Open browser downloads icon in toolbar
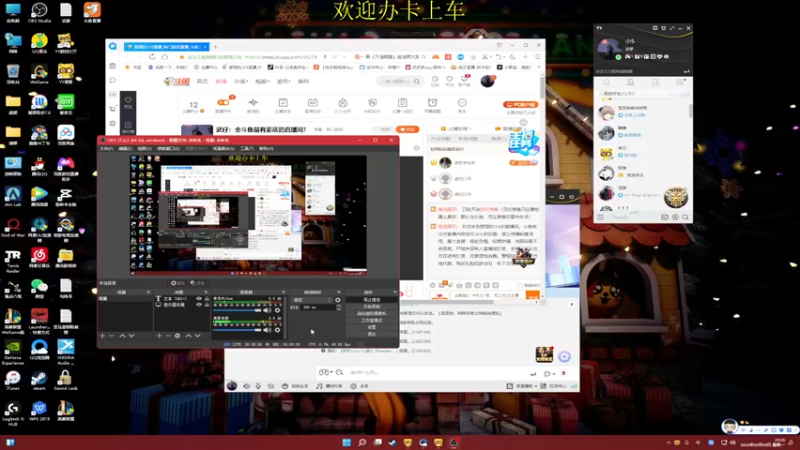The width and height of the screenshot is (800, 450). pos(473,57)
